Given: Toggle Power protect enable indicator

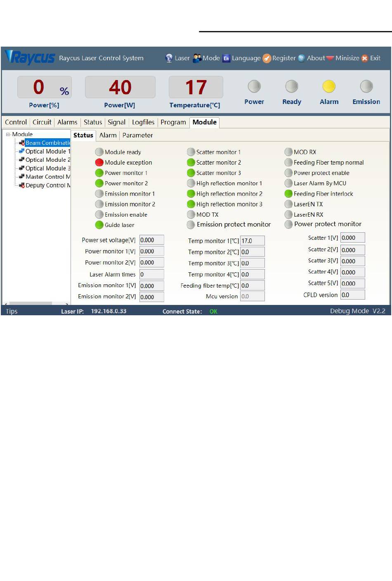Looking at the screenshot, I should 288,173.
